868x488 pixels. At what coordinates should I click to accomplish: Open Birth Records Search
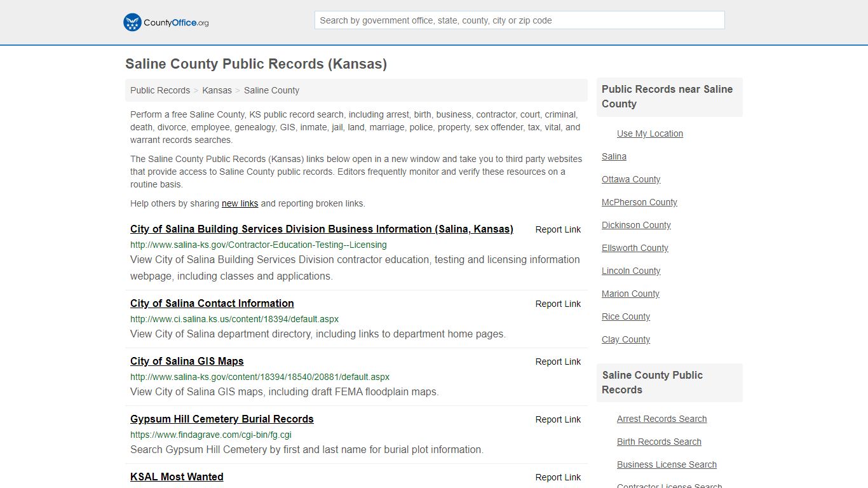pyautogui.click(x=659, y=442)
